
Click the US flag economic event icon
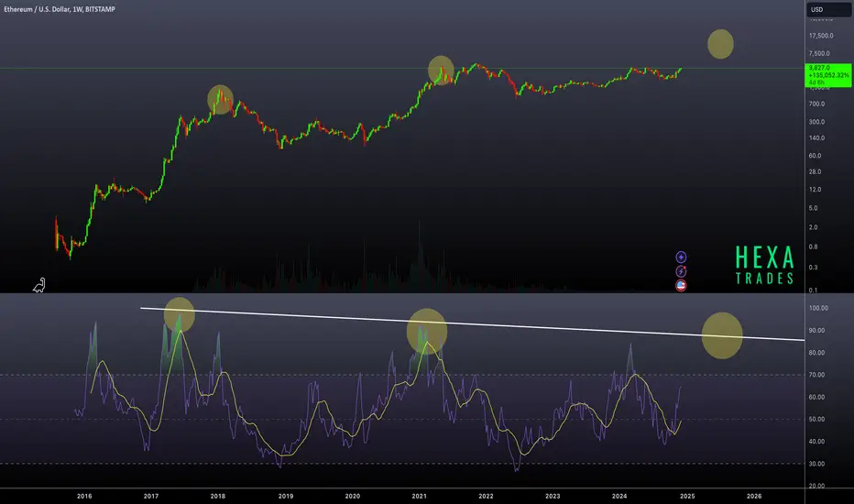[681, 286]
